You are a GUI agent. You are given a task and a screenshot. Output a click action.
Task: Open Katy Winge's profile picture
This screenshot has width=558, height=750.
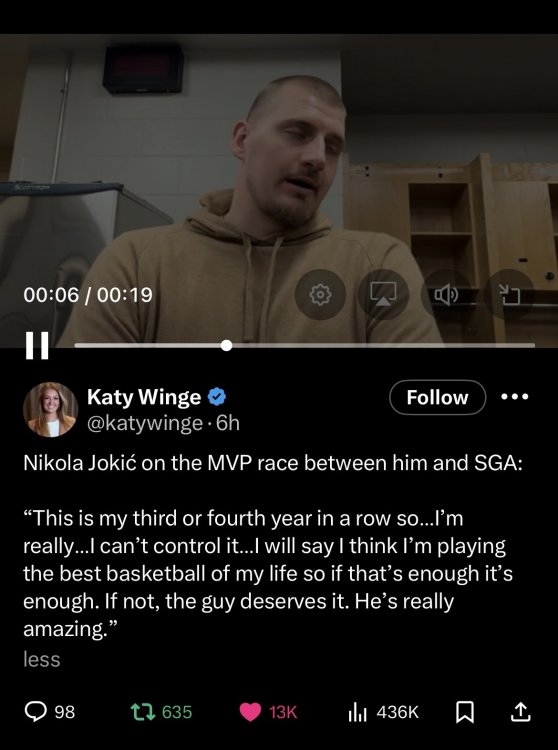click(50, 409)
